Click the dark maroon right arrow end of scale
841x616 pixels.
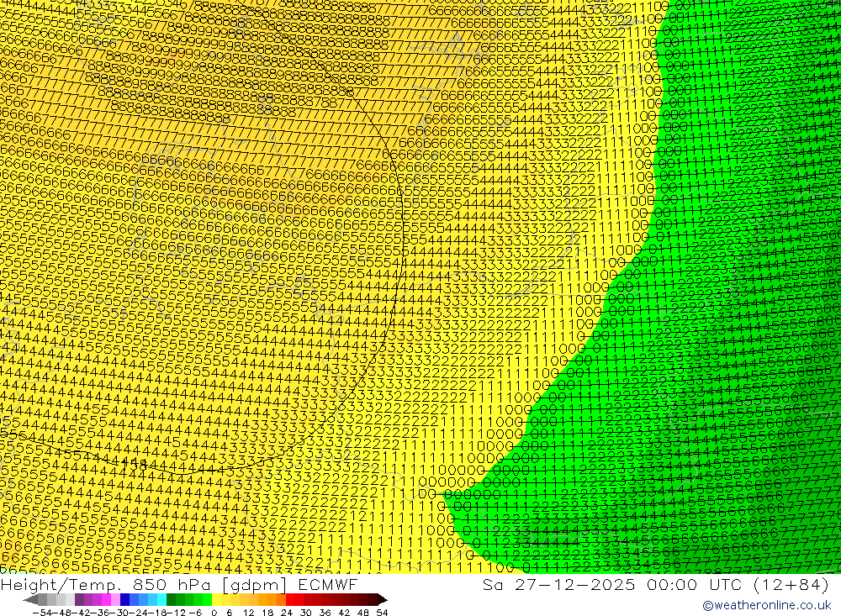(383, 600)
